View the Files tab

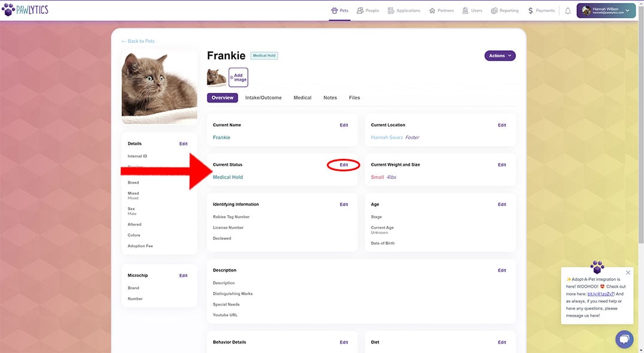354,97
